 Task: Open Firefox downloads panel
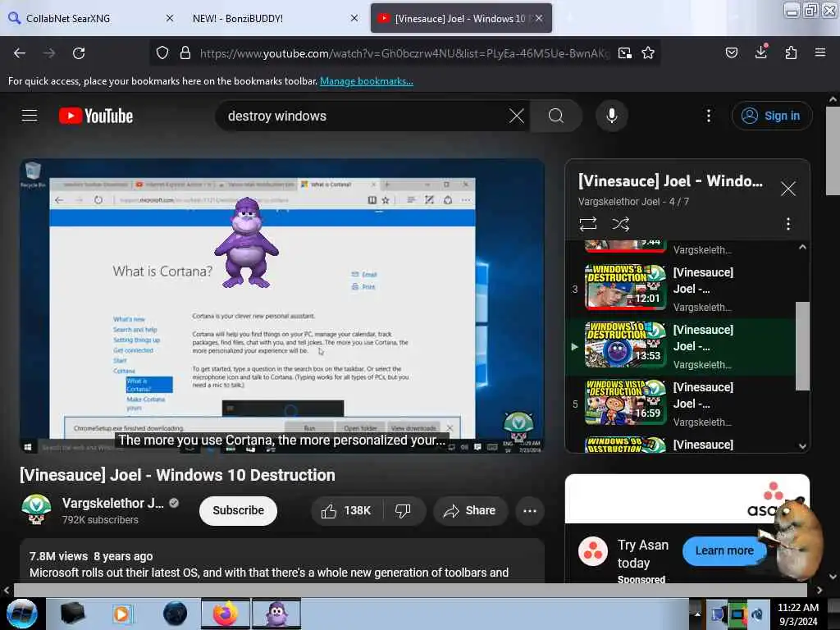click(x=761, y=52)
